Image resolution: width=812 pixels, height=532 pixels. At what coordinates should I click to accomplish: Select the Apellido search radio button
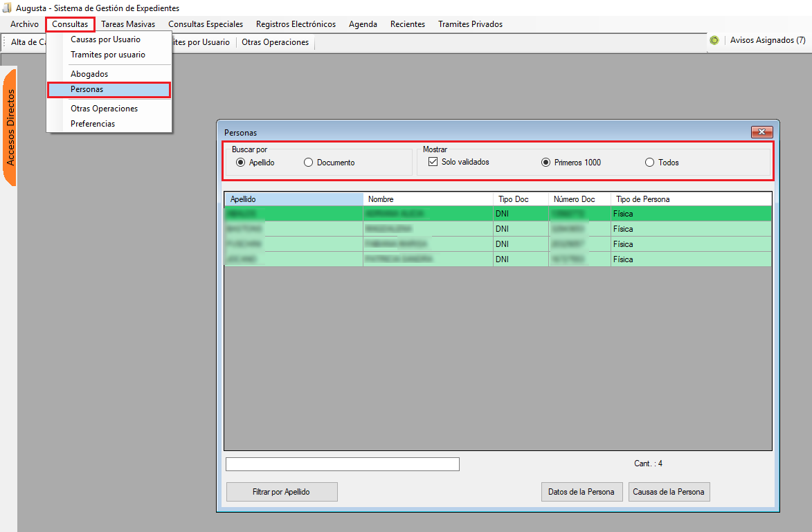241,163
